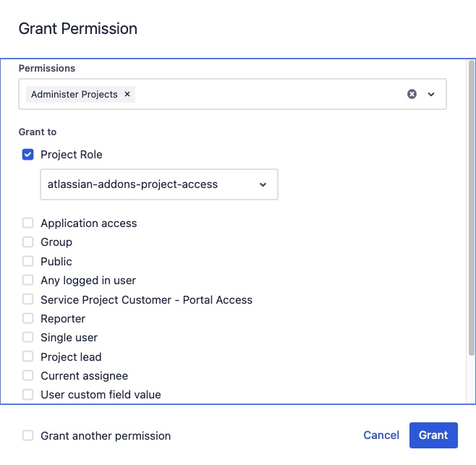476x465 pixels.
Task: Enable the Current assignee option
Action: tap(28, 376)
